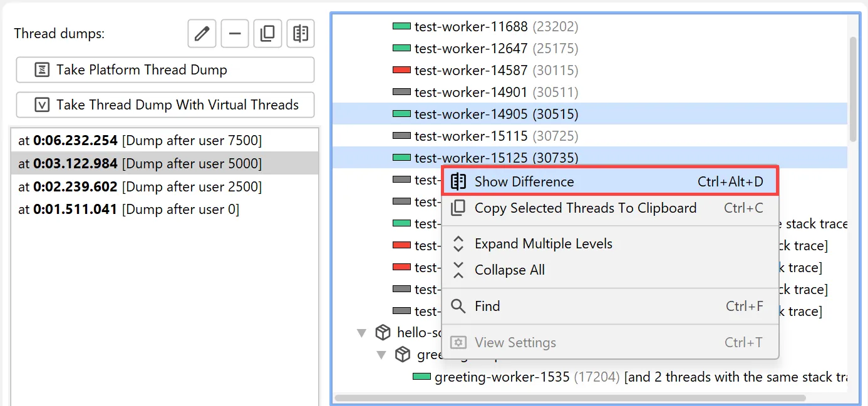Select the dump taken at 0:06.232.254
The image size is (868, 406).
pos(165,141)
